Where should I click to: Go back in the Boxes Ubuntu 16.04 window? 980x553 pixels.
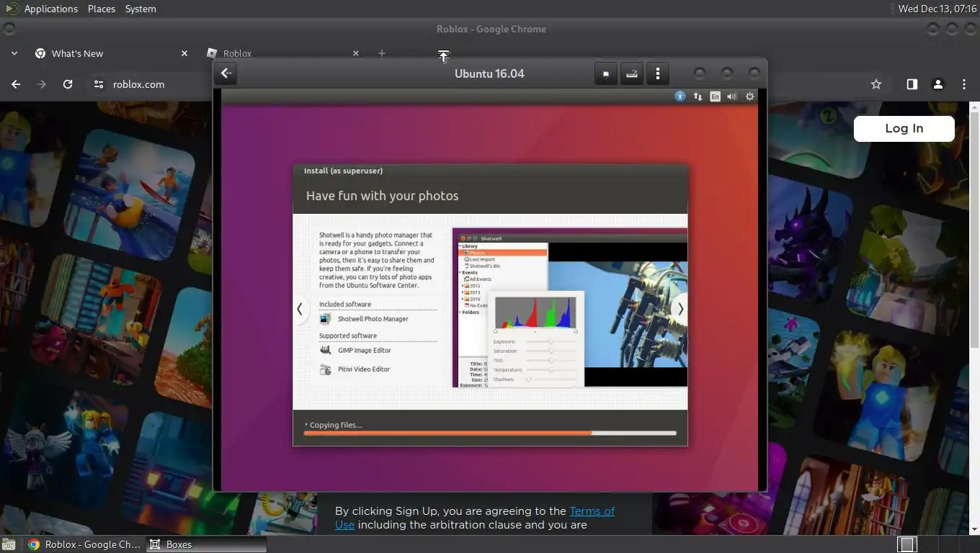(x=226, y=73)
